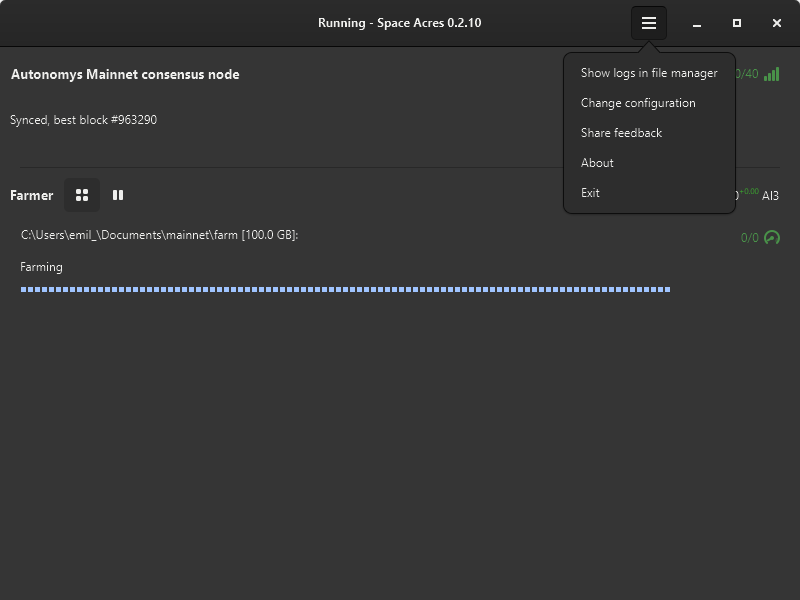Open the About menu item
The width and height of the screenshot is (800, 600).
tap(597, 163)
